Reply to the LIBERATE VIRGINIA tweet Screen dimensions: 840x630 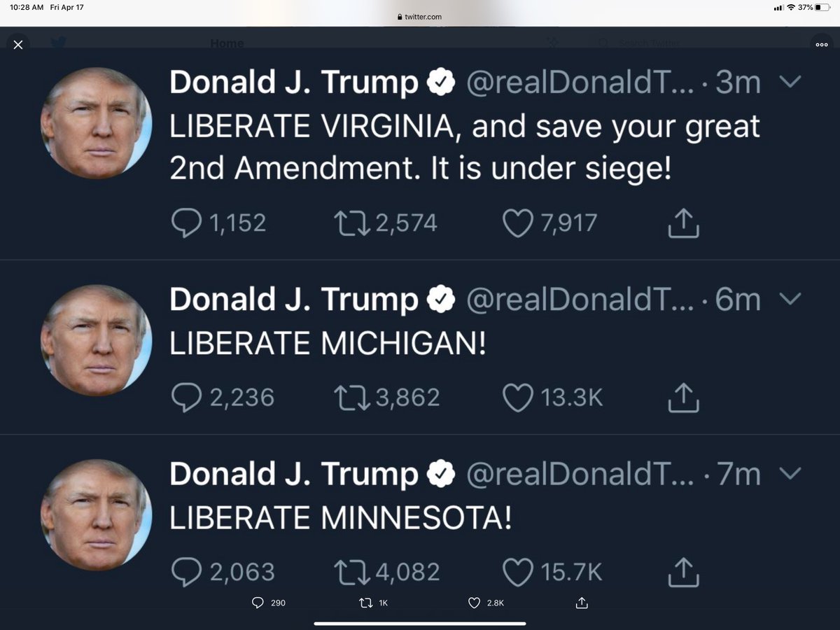coord(186,223)
